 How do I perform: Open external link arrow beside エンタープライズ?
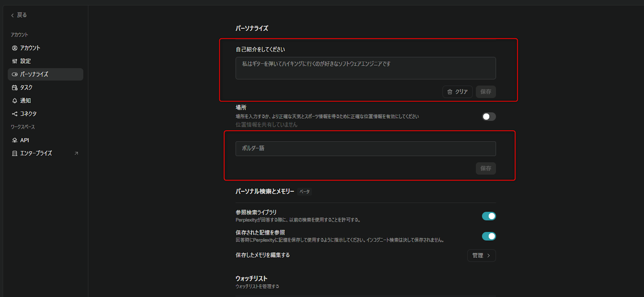(76, 153)
